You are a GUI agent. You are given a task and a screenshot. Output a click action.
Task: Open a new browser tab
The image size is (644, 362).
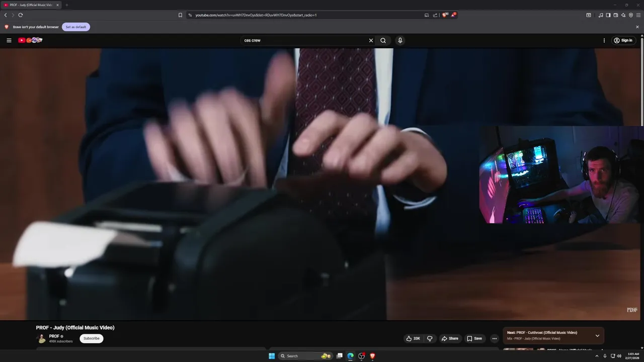pyautogui.click(x=66, y=5)
